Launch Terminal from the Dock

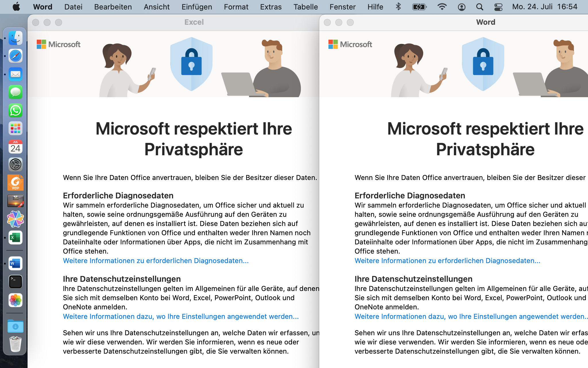(x=16, y=282)
